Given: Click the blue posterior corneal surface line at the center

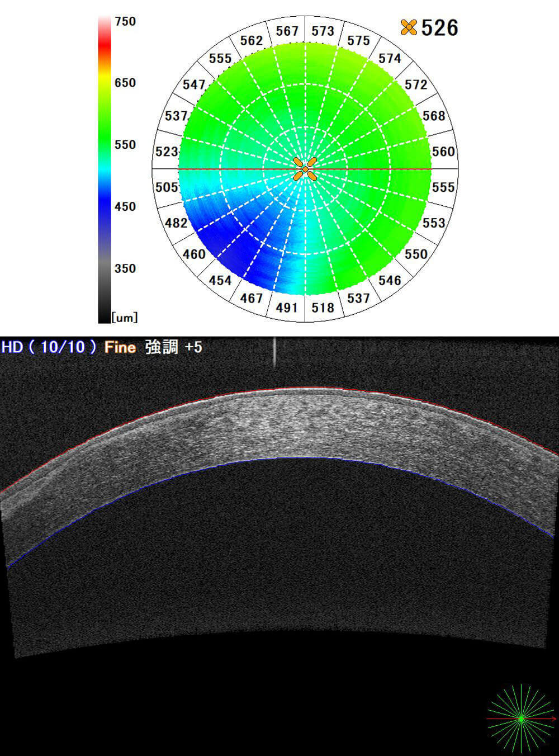Looking at the screenshot, I should coord(296,458).
